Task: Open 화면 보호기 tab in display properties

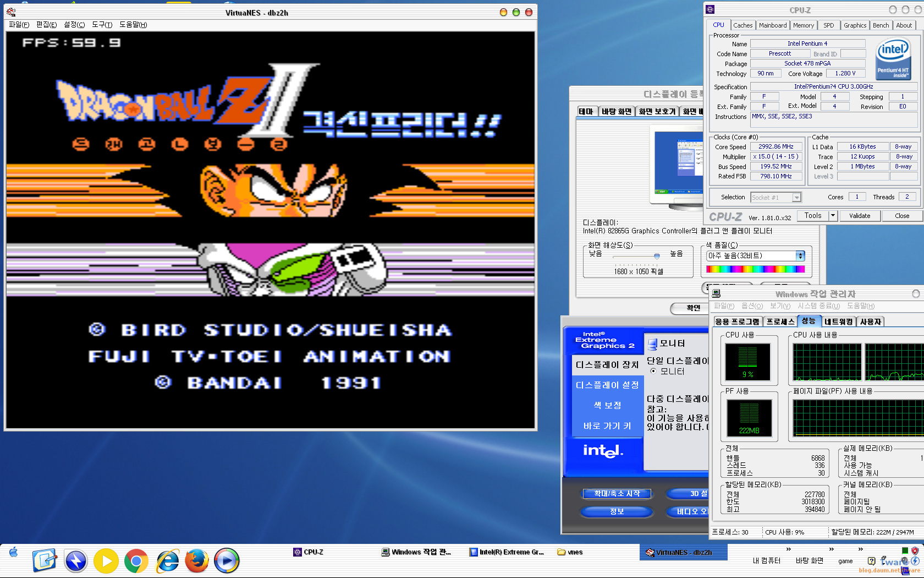Action: [x=657, y=111]
